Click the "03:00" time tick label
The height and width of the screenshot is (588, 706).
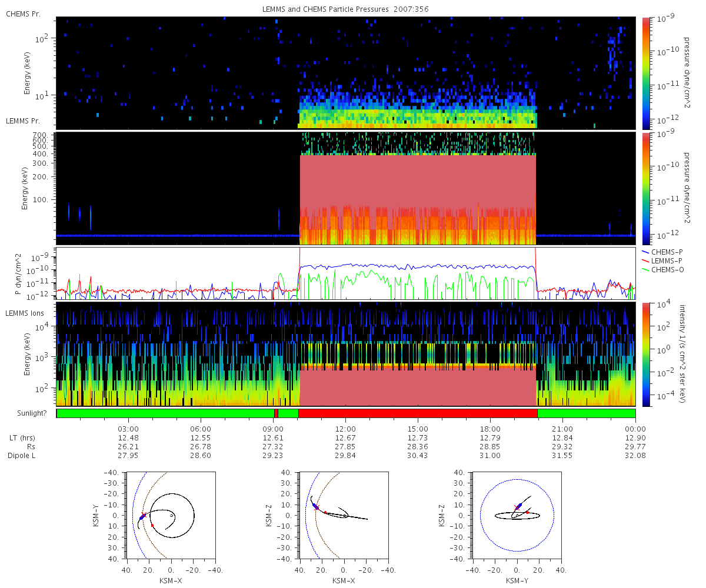128,428
